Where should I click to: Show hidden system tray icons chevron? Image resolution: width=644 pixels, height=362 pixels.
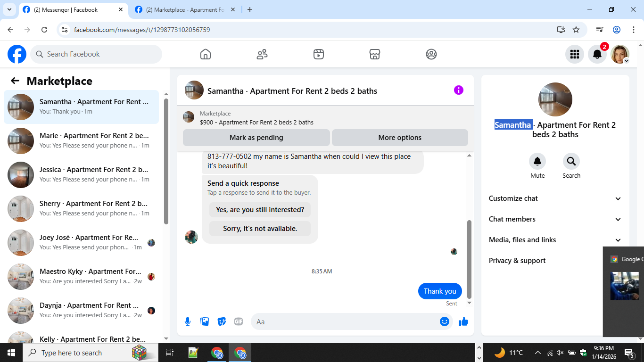coord(537,353)
